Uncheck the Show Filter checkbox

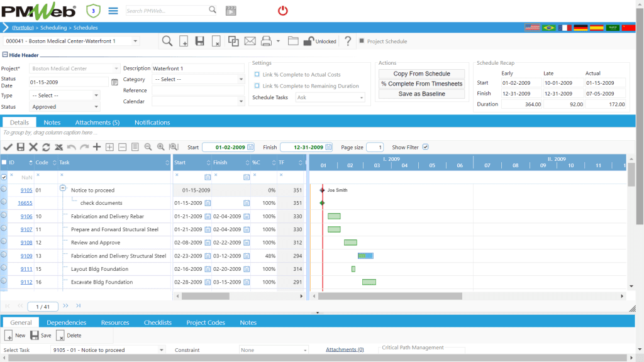[x=426, y=147]
